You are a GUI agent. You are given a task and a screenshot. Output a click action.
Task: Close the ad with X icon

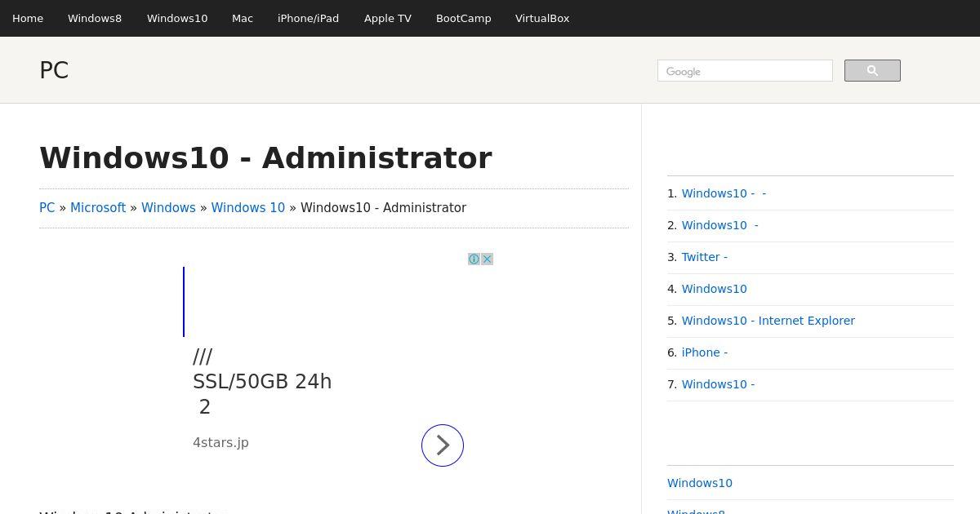488,259
